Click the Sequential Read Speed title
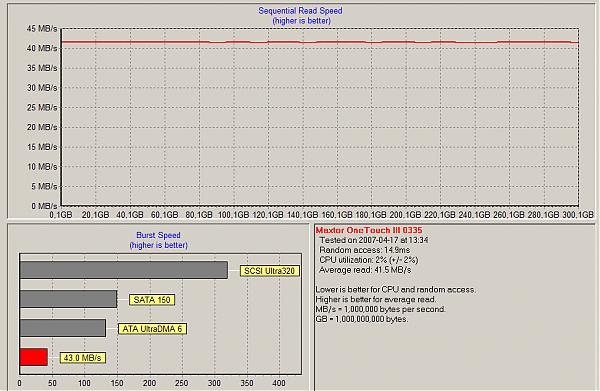Screen dimensions: 600x391 click(x=300, y=11)
